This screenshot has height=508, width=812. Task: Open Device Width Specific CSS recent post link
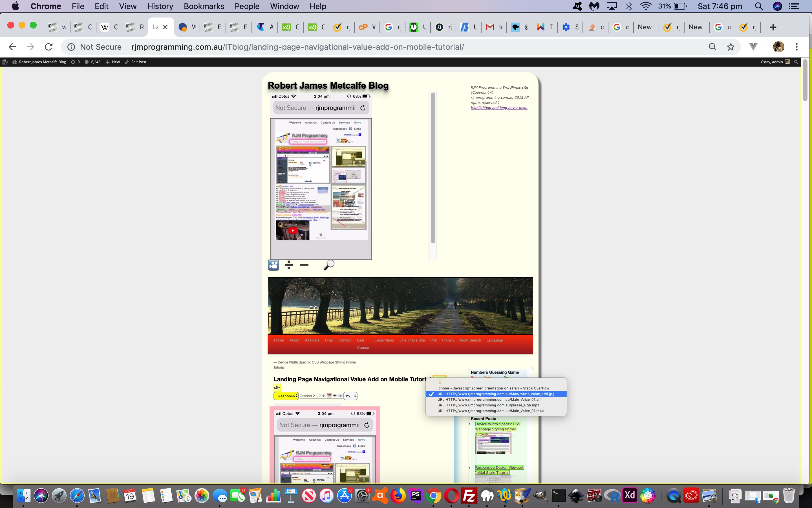pos(498,429)
